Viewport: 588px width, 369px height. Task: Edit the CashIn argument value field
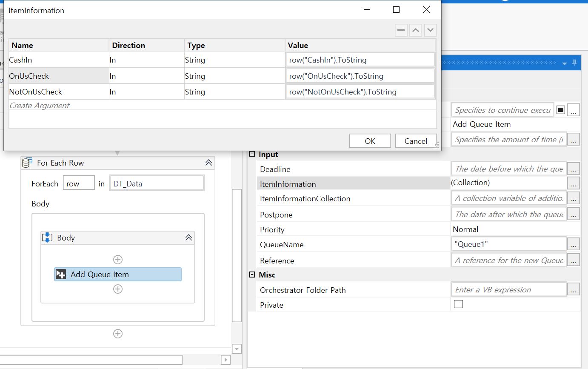pos(360,60)
